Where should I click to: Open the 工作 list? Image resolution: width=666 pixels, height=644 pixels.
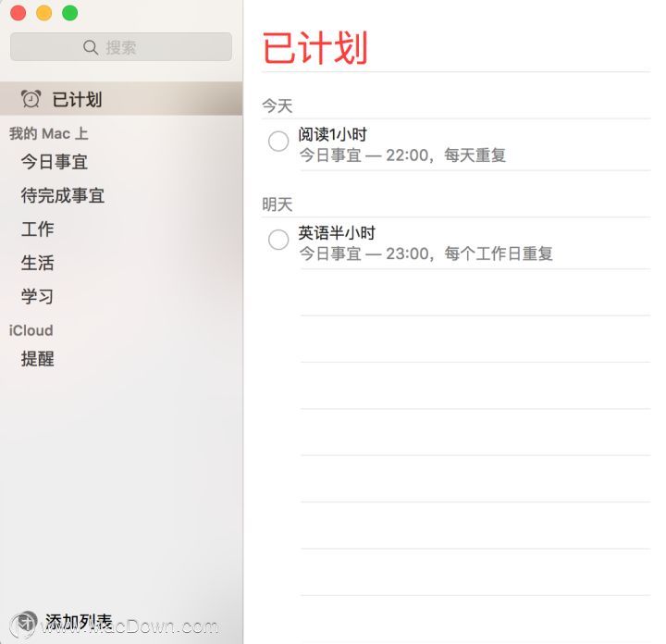coord(37,229)
